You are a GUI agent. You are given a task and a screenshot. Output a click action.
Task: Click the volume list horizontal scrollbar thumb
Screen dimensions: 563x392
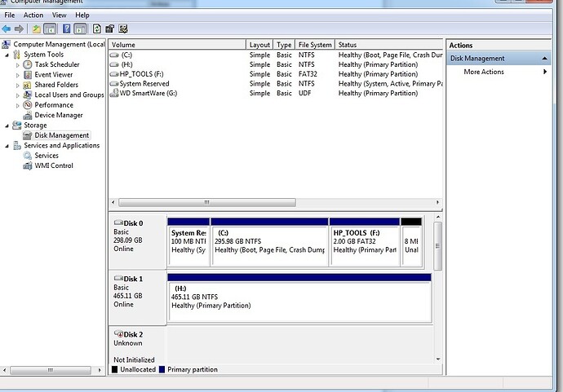pyautogui.click(x=207, y=202)
